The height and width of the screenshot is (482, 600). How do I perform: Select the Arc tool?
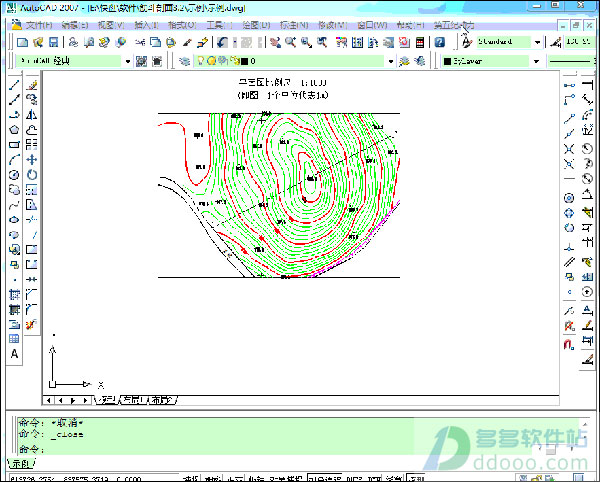point(14,160)
